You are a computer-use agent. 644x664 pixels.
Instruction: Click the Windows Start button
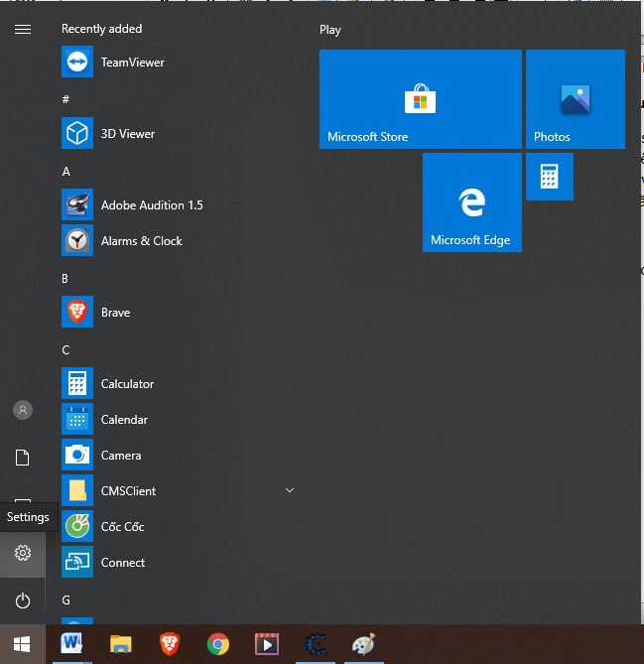(x=23, y=644)
